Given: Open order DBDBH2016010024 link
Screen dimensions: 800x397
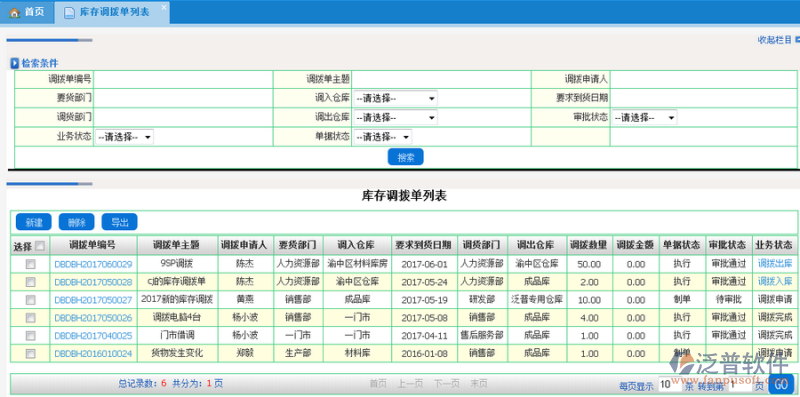Looking at the screenshot, I should (x=93, y=354).
